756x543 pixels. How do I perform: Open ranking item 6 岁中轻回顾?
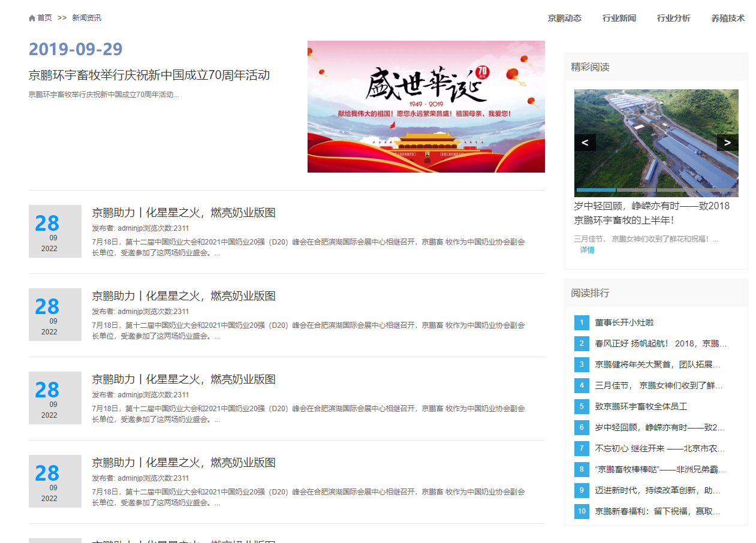660,427
